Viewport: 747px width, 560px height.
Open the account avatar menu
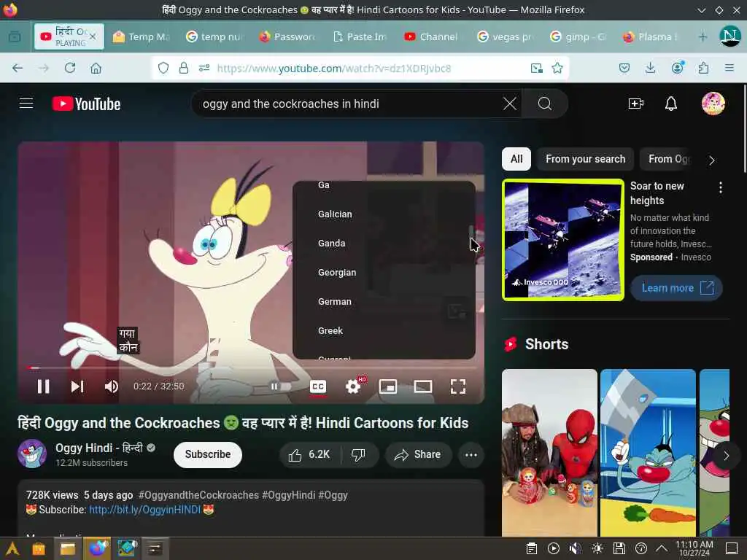713,104
